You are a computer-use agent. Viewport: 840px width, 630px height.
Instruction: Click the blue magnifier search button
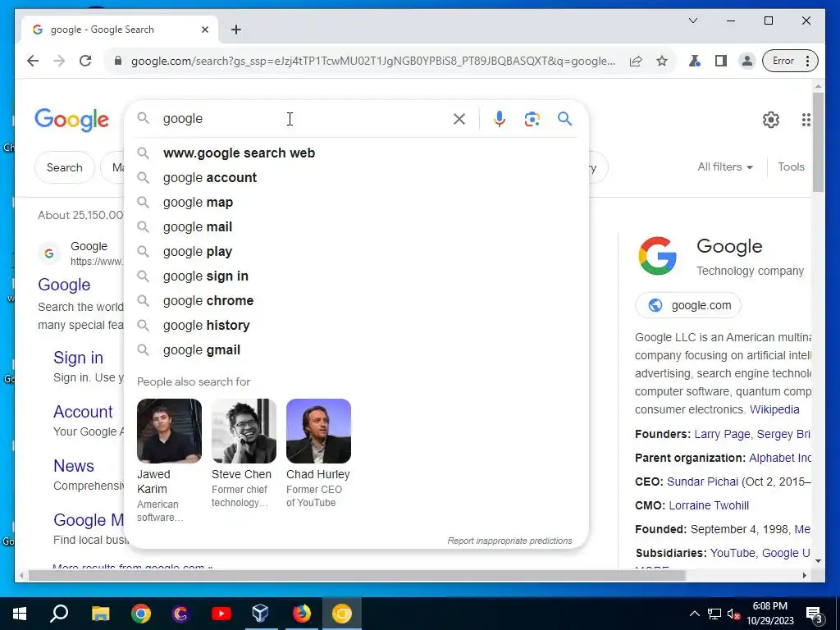pyautogui.click(x=564, y=118)
